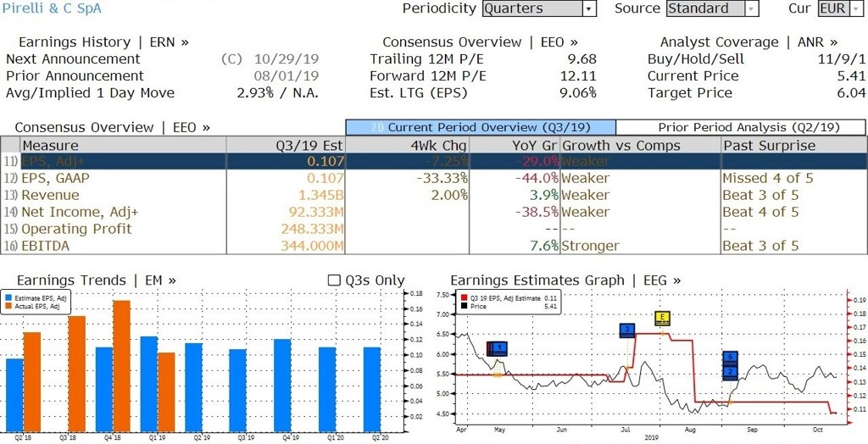Click EBITDA estimate 344.000M

(312, 246)
